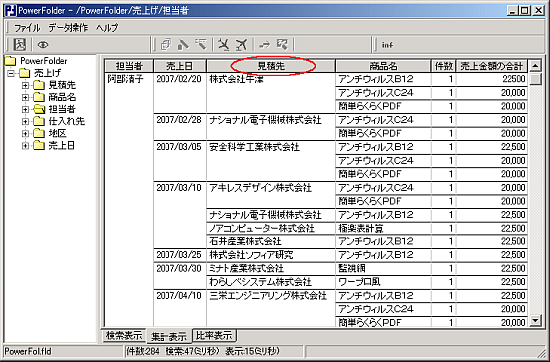
Task: Switch to the 集計表示 tab
Action: click(x=169, y=336)
